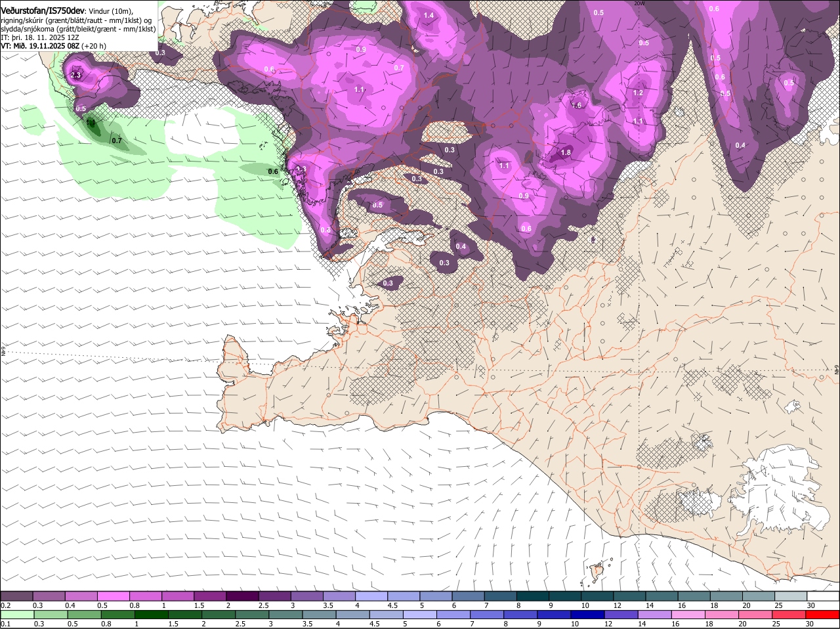Select bottom-row pink swatch between 18 and 20
The height and width of the screenshot is (629, 840).
[721, 615]
